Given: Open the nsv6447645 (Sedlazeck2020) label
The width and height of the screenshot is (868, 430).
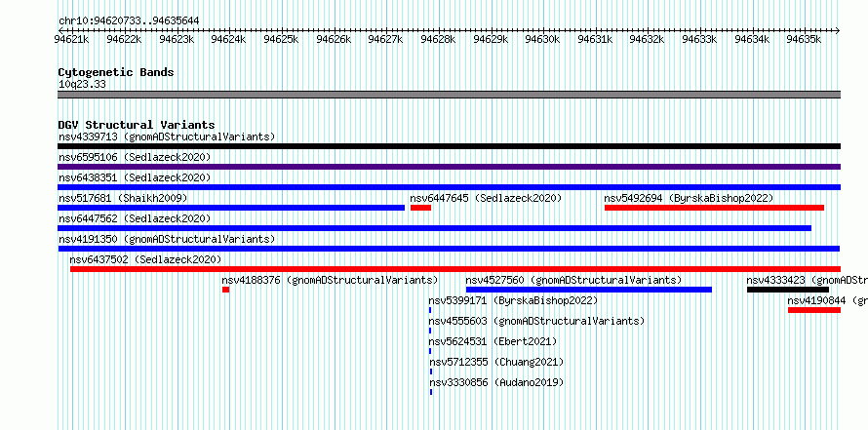Looking at the screenshot, I should [x=486, y=198].
